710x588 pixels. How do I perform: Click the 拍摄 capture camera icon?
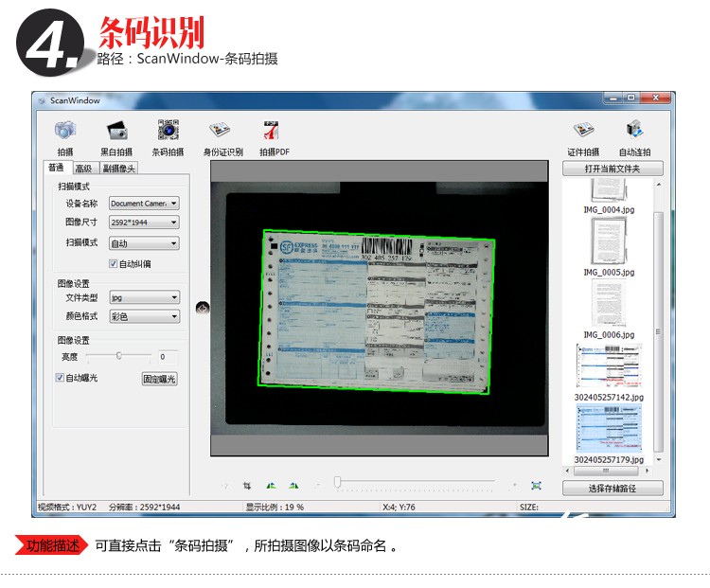(x=64, y=132)
